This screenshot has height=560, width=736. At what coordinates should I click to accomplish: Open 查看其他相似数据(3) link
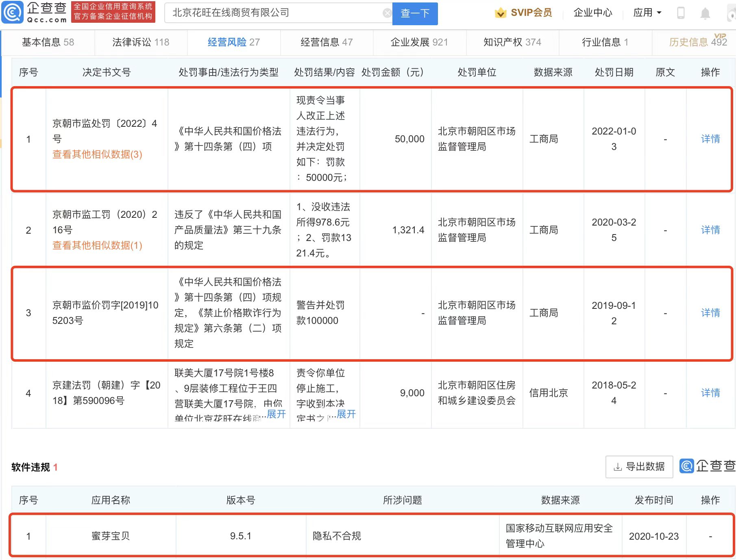tap(97, 154)
